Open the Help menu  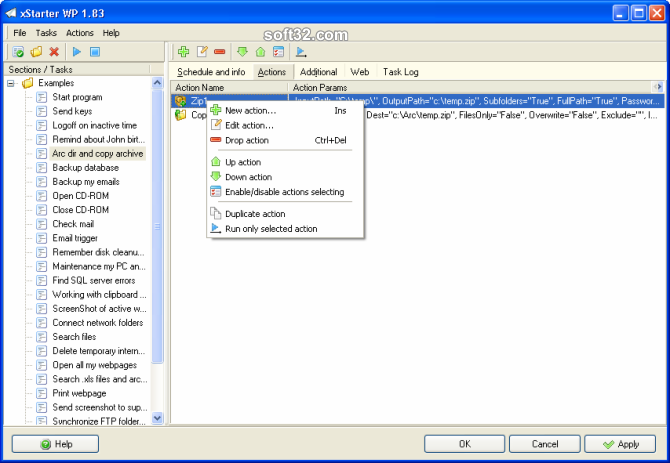tap(111, 33)
